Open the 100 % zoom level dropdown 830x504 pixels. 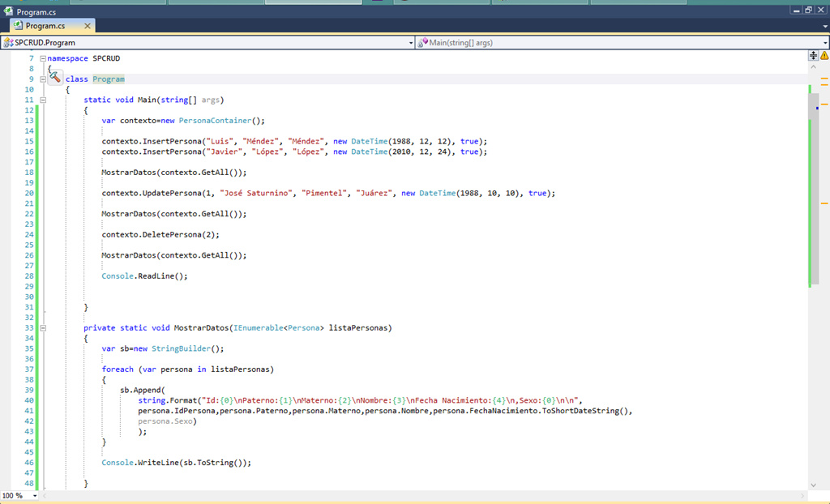(33, 495)
